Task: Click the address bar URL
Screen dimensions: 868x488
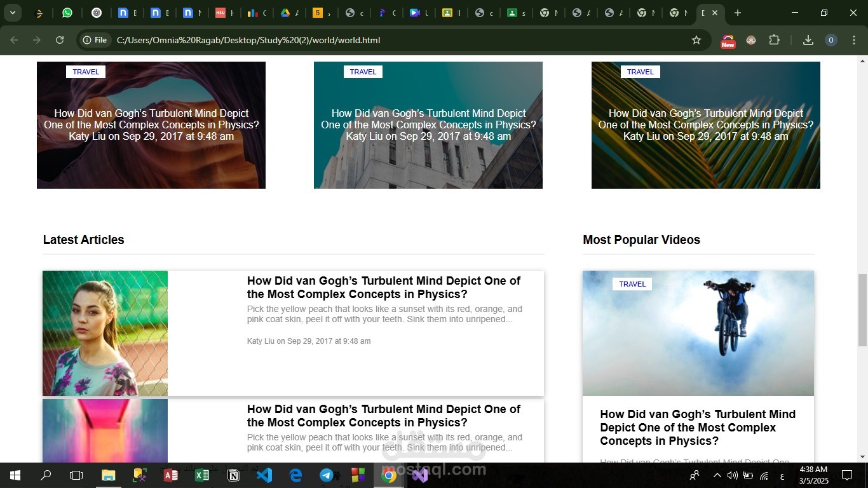Action: [248, 40]
